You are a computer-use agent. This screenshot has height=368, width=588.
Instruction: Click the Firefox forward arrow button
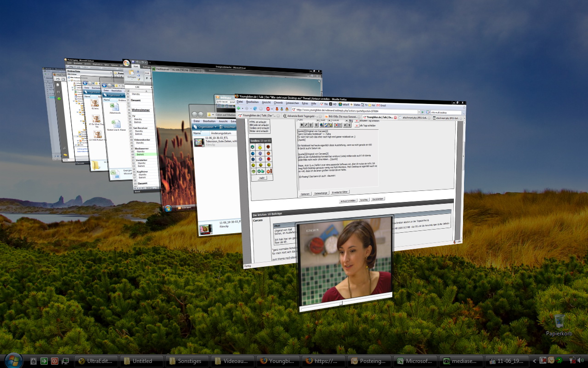[247, 109]
